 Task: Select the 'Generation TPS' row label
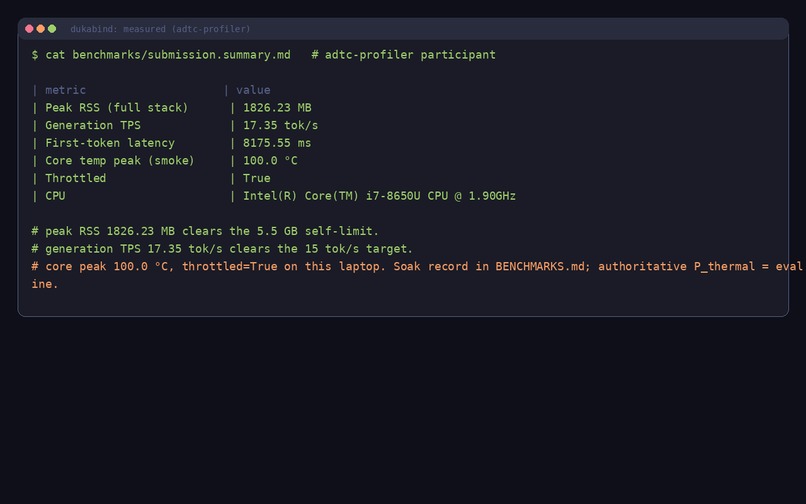coord(93,125)
